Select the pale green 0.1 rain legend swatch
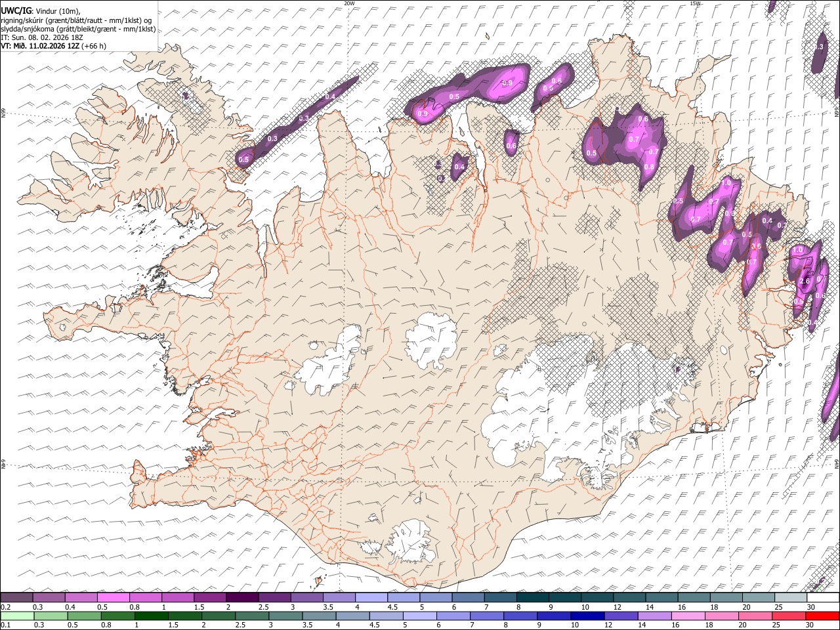The image size is (840, 630). click(x=17, y=616)
